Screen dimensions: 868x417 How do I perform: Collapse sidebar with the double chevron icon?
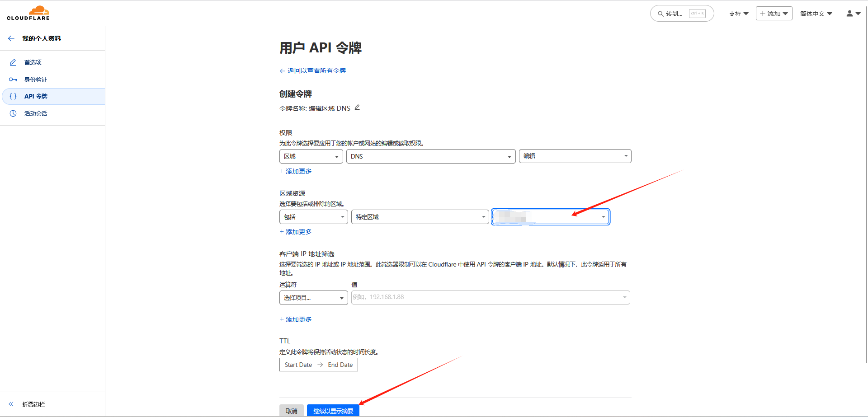11,404
